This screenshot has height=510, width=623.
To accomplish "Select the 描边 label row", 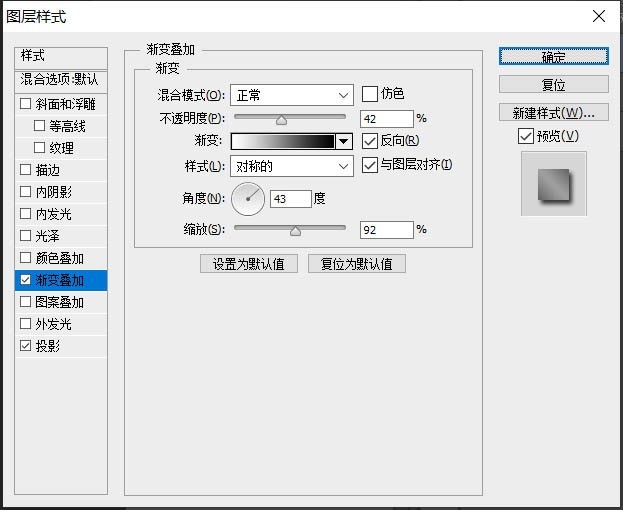I will 61,170.
